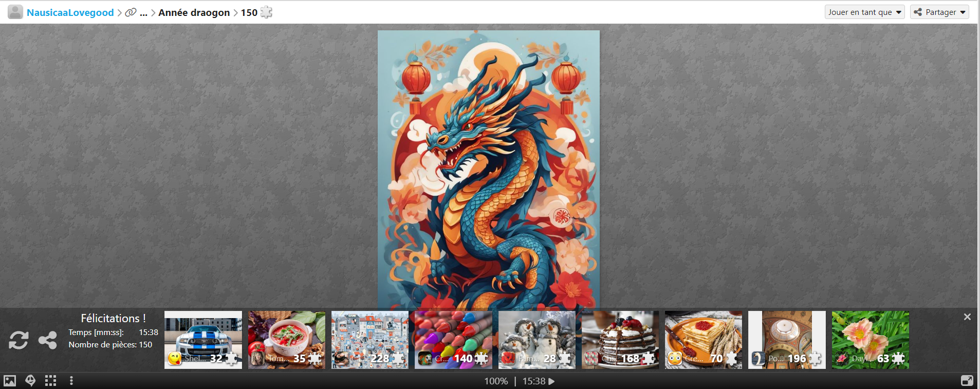The height and width of the screenshot is (389, 980).
Task: Click the emoji avatar on Mustang puzzle
Action: (175, 358)
